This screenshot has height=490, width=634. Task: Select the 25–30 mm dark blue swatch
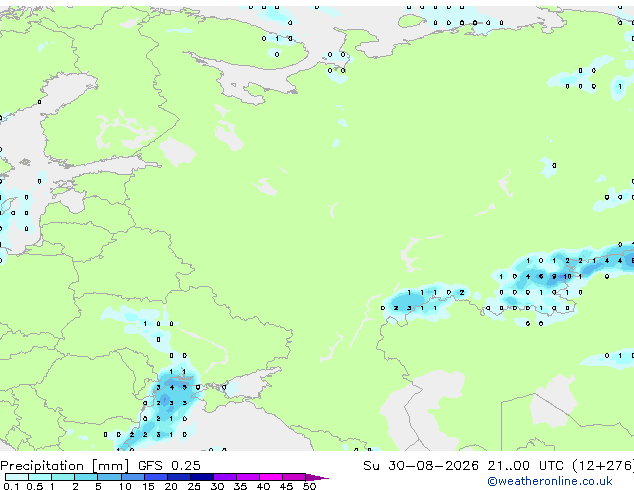[201, 477]
